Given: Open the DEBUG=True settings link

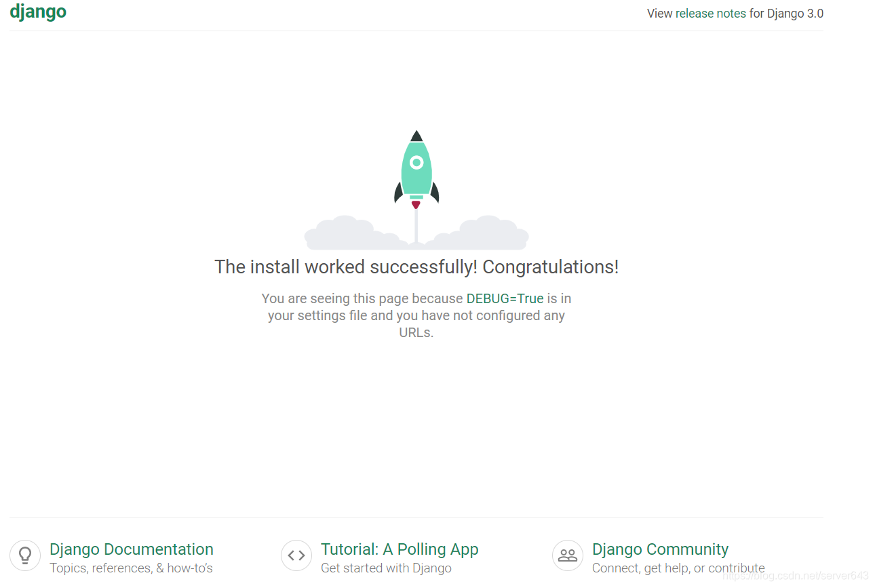Looking at the screenshot, I should (505, 298).
